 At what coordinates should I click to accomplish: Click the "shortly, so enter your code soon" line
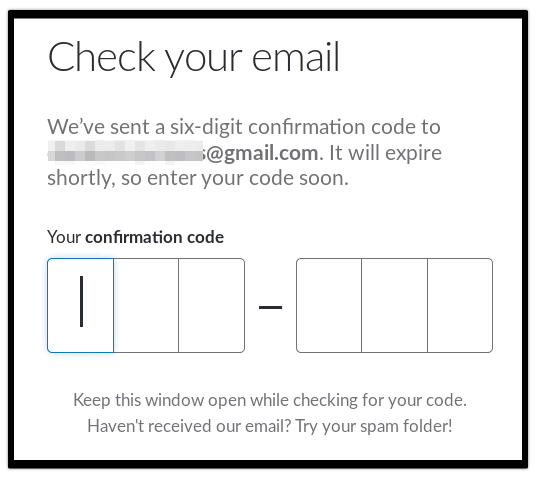pos(198,179)
